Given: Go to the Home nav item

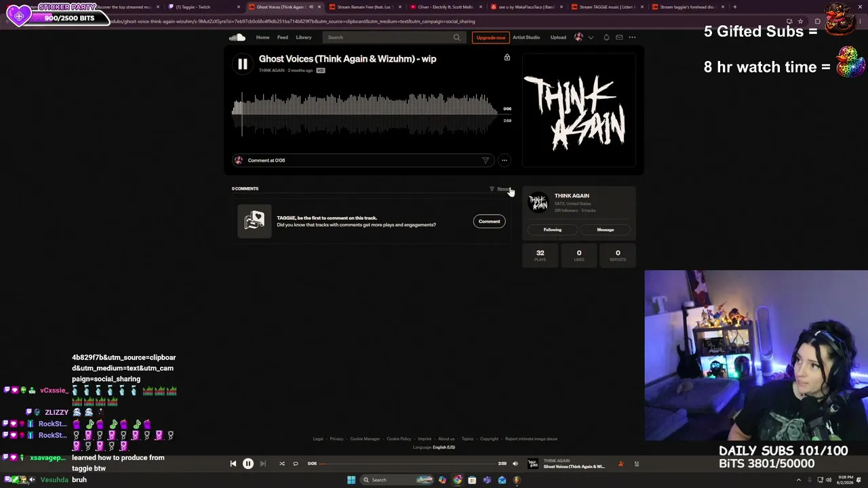Looking at the screenshot, I should (262, 37).
